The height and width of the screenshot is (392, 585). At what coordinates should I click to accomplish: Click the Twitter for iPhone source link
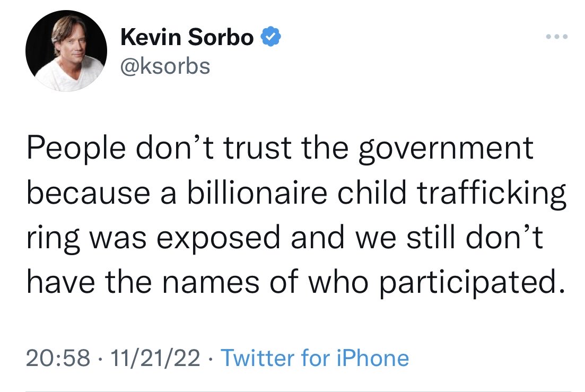315,358
